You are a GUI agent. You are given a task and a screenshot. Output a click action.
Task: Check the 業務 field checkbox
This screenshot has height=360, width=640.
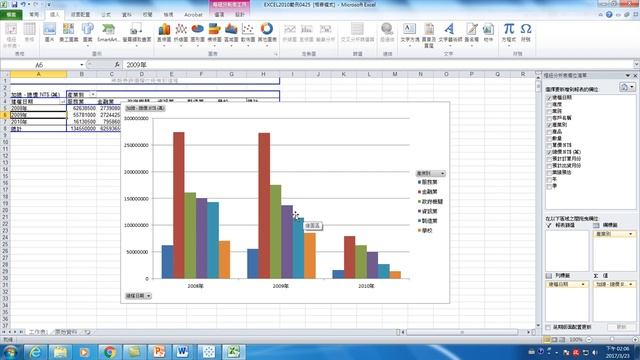pyautogui.click(x=549, y=111)
